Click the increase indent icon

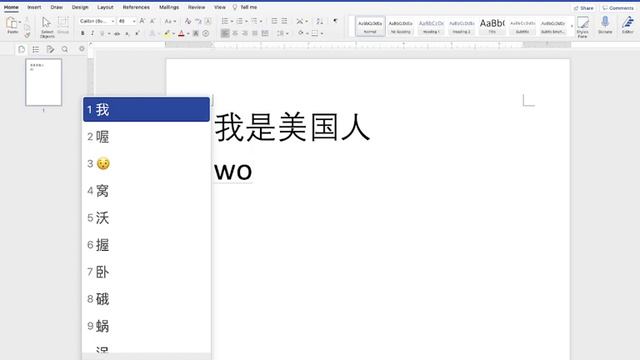coord(284,21)
